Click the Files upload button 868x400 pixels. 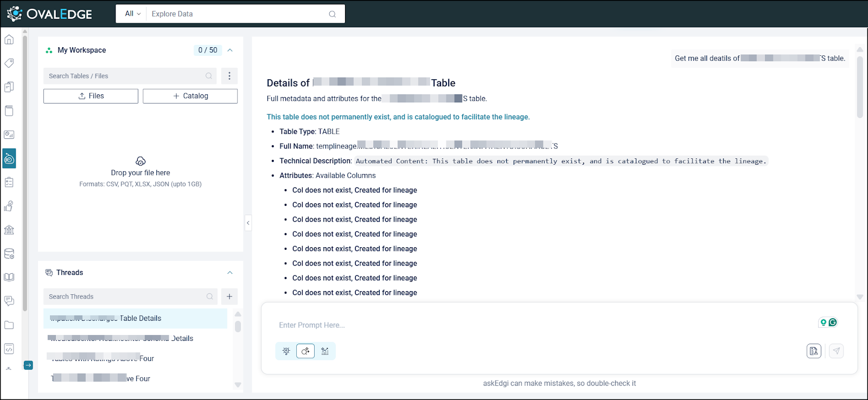[91, 96]
